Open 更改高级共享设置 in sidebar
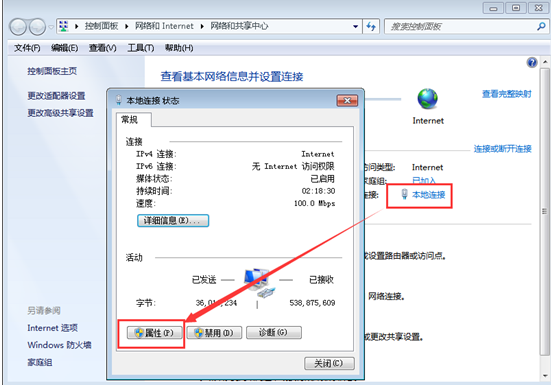This screenshot has height=385, width=551. (60, 113)
